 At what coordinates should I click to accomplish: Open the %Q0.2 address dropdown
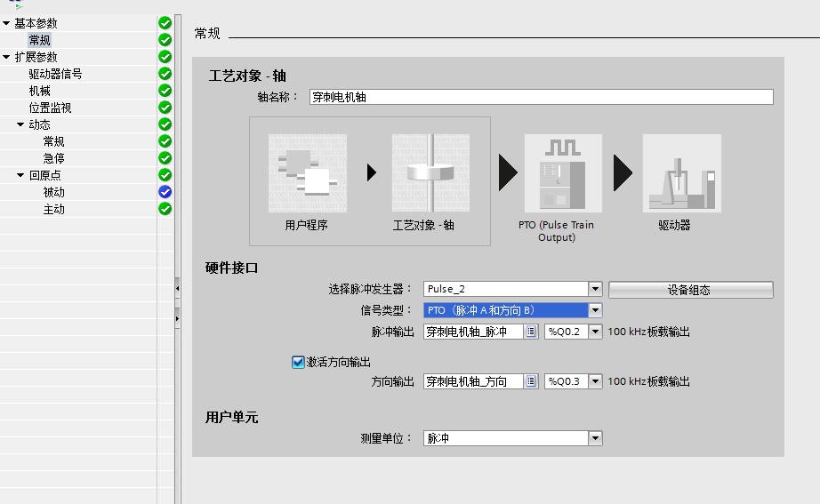595,332
